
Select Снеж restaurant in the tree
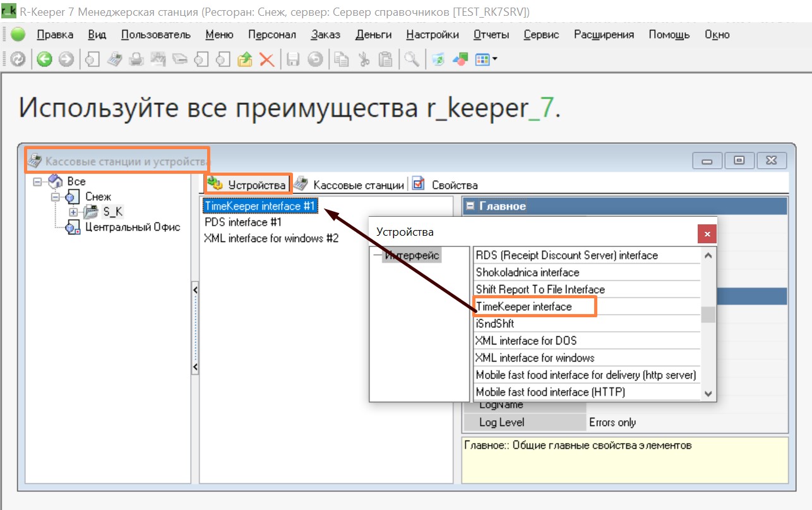[x=98, y=197]
